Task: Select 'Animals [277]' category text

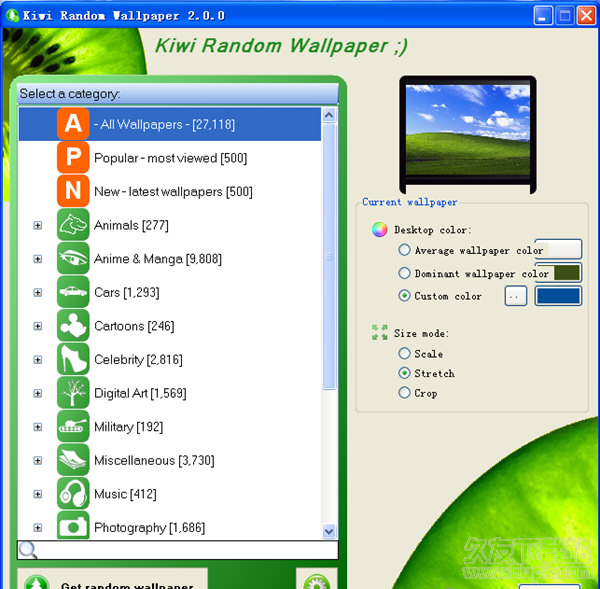Action: 131,225
